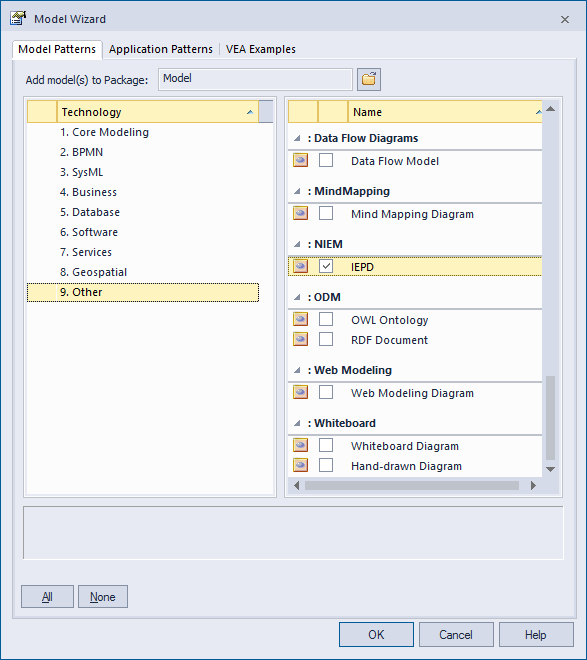Click the RDF Document pattern icon
The height and width of the screenshot is (660, 587).
pyautogui.click(x=300, y=339)
